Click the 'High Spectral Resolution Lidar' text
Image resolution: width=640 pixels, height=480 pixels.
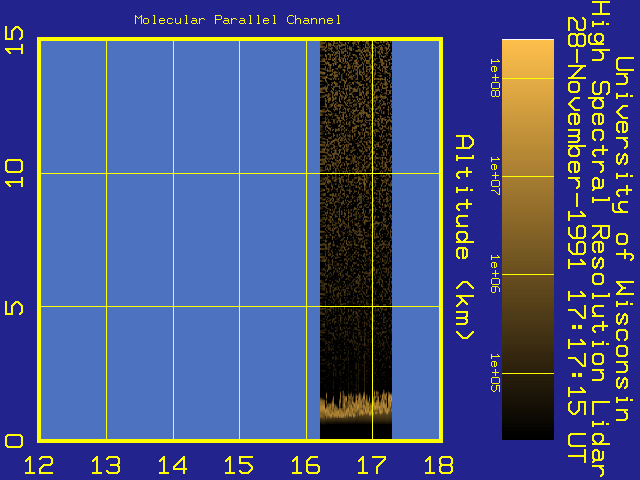click(x=600, y=240)
